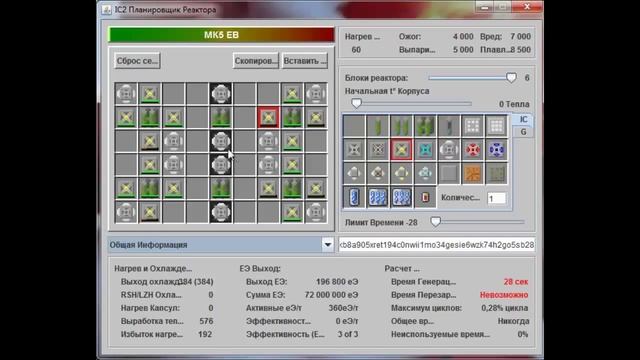Click the Сброс се... reset button
Image resolution: width=640 pixels, height=360 pixels.
[x=137, y=61]
